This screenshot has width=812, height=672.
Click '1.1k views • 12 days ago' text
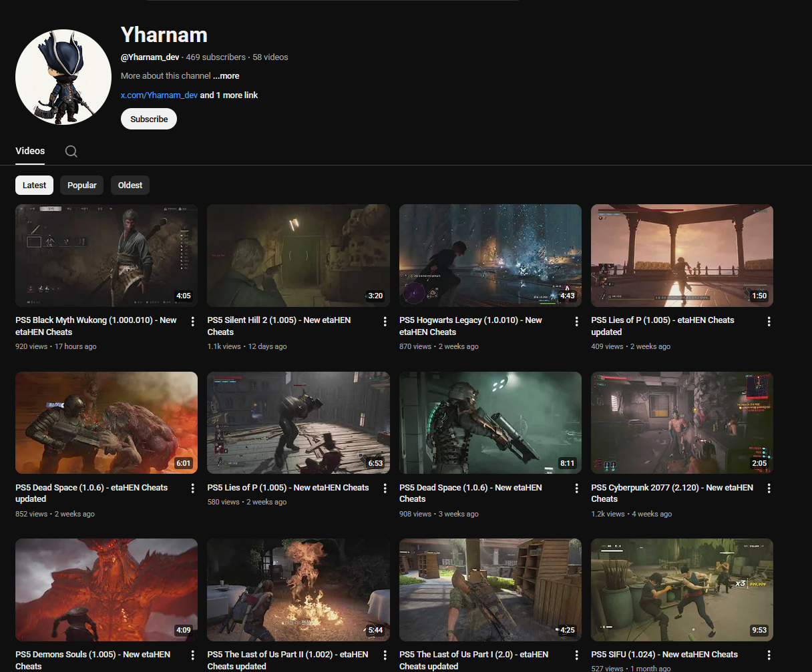click(247, 346)
